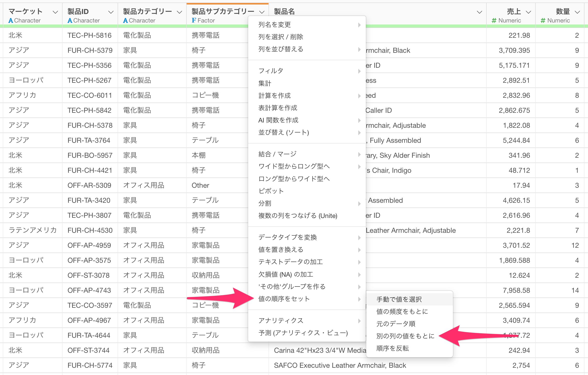
Task: Select the TEC-PH-5816 product ID cell
Action: pos(89,35)
